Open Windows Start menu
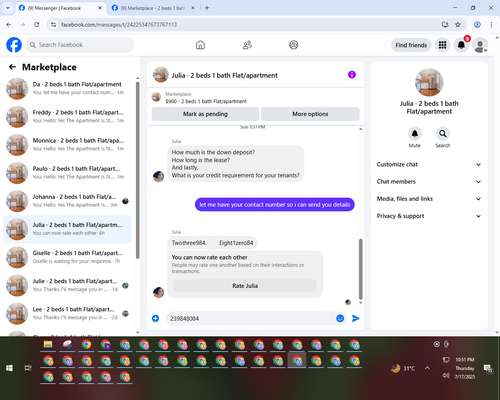Image resolution: width=500 pixels, height=400 pixels. tap(9, 368)
